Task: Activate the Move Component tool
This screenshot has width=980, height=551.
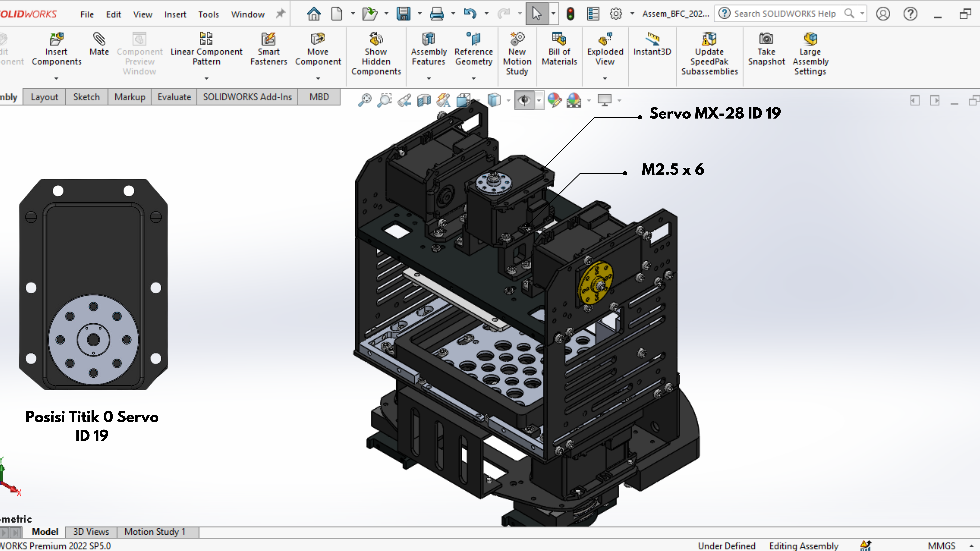Action: pyautogui.click(x=318, y=49)
